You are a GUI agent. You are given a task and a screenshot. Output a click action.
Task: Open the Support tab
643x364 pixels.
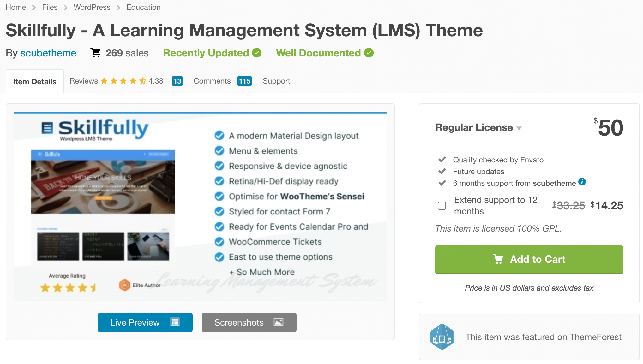(x=276, y=81)
